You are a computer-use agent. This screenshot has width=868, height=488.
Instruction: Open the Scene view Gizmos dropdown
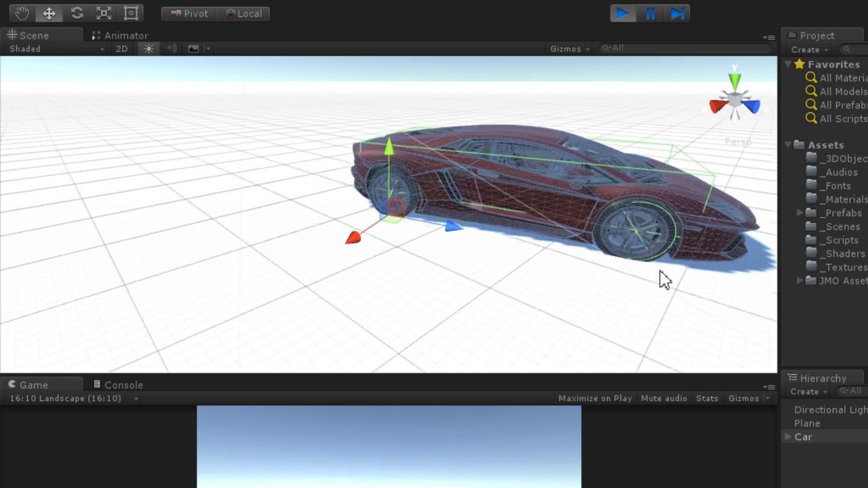point(570,49)
